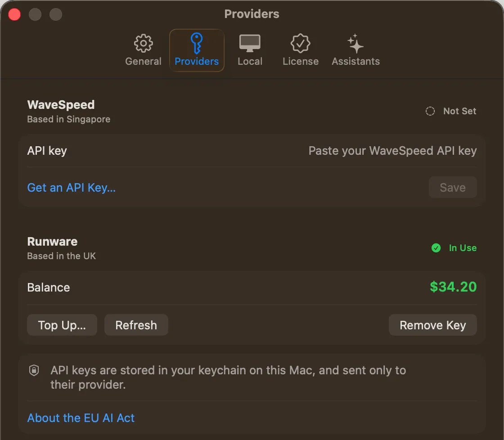Select the Providers tab

tap(197, 50)
